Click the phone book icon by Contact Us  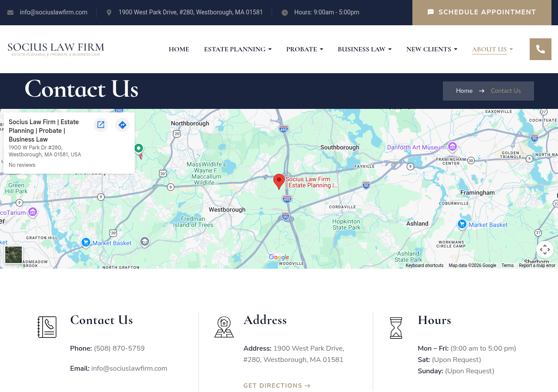(47, 327)
